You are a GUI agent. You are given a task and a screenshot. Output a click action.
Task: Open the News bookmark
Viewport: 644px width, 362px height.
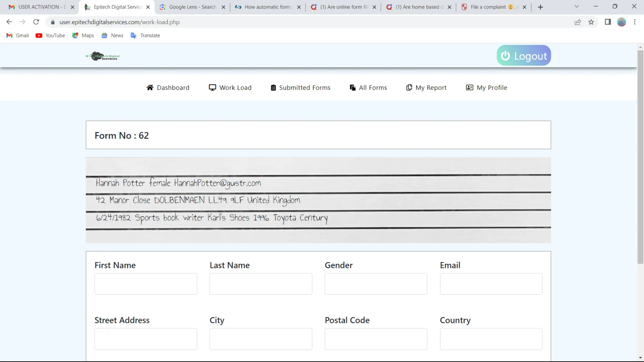point(113,35)
